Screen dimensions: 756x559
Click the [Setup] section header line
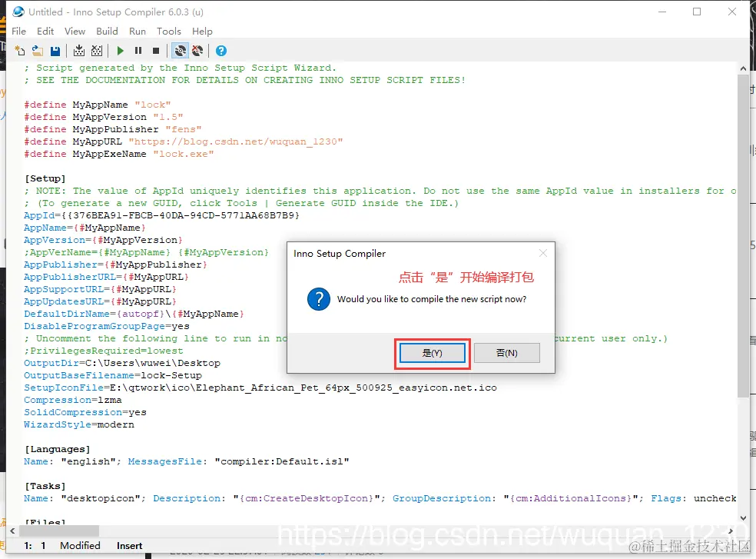pos(45,178)
